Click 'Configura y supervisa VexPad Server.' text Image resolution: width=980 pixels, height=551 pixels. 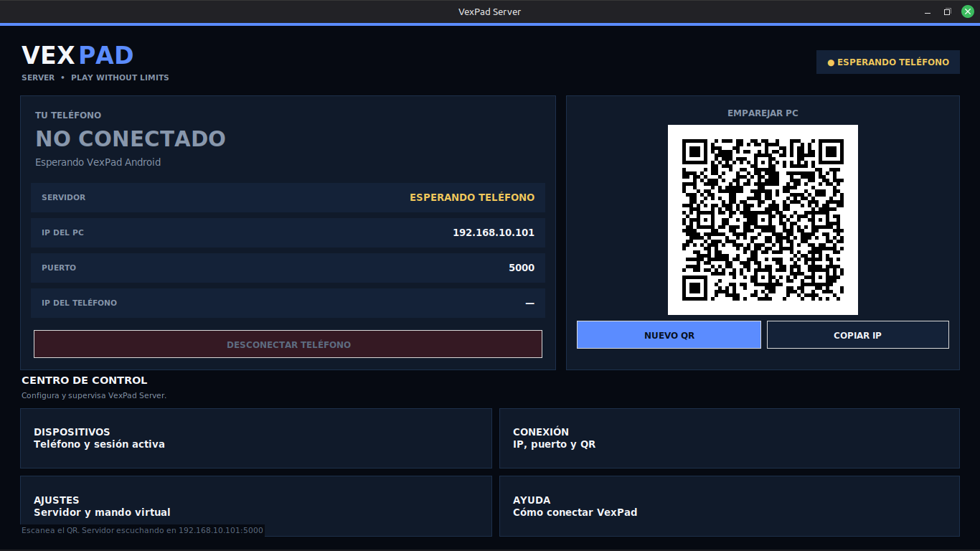click(x=94, y=395)
